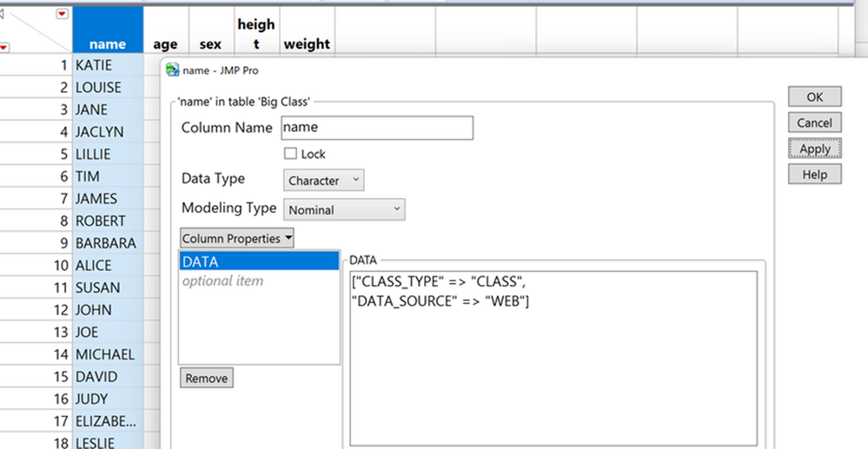The width and height of the screenshot is (868, 449).
Task: Toggle the Lock checkbox
Action: pos(291,154)
